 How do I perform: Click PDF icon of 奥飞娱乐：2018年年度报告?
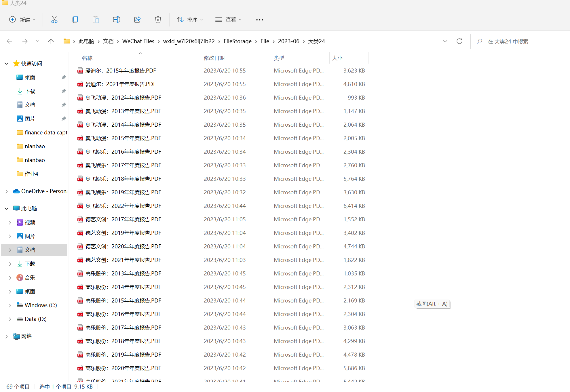tap(80, 179)
